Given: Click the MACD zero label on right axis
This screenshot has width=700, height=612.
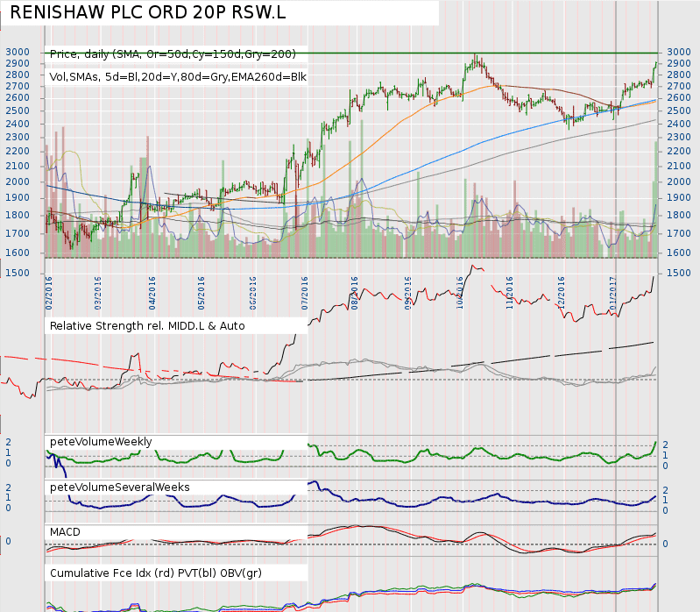Looking at the screenshot, I should (x=665, y=544).
